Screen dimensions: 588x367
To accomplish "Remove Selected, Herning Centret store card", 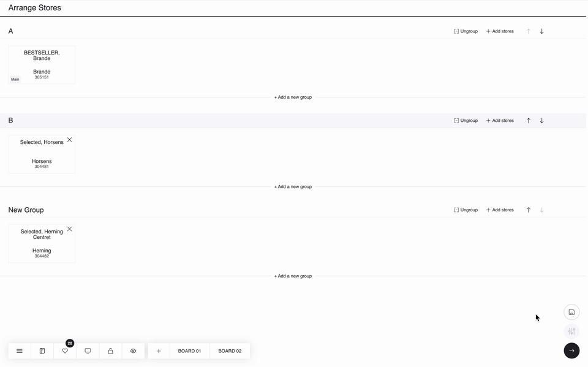I will pyautogui.click(x=69, y=229).
